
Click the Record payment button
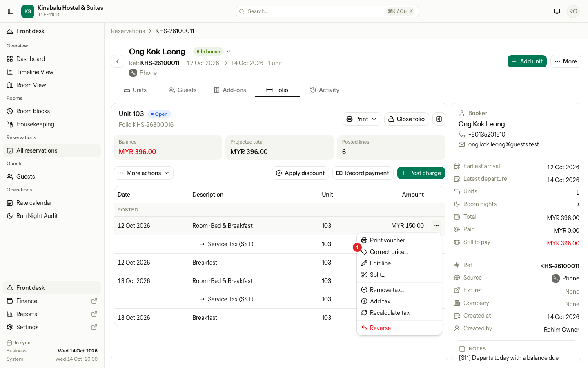pos(363,173)
